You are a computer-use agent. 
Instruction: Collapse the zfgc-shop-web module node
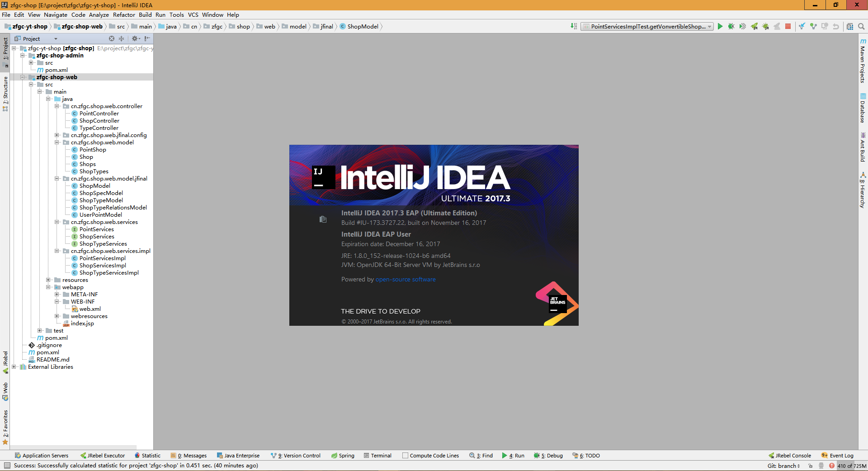[23, 77]
